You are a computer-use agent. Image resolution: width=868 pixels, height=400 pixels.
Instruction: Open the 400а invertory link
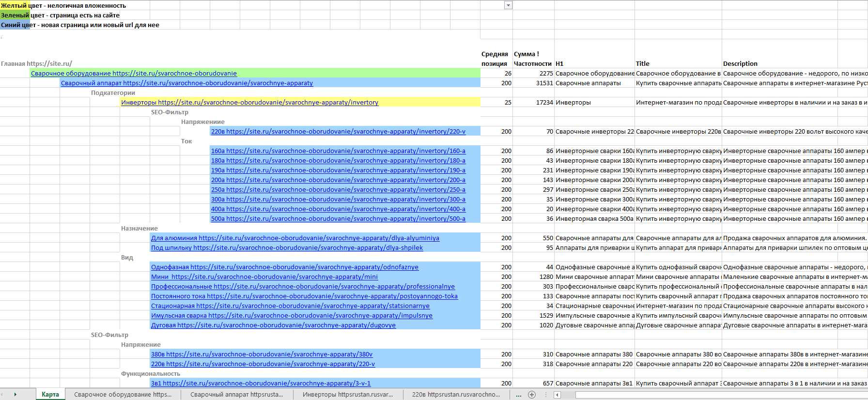tap(338, 209)
